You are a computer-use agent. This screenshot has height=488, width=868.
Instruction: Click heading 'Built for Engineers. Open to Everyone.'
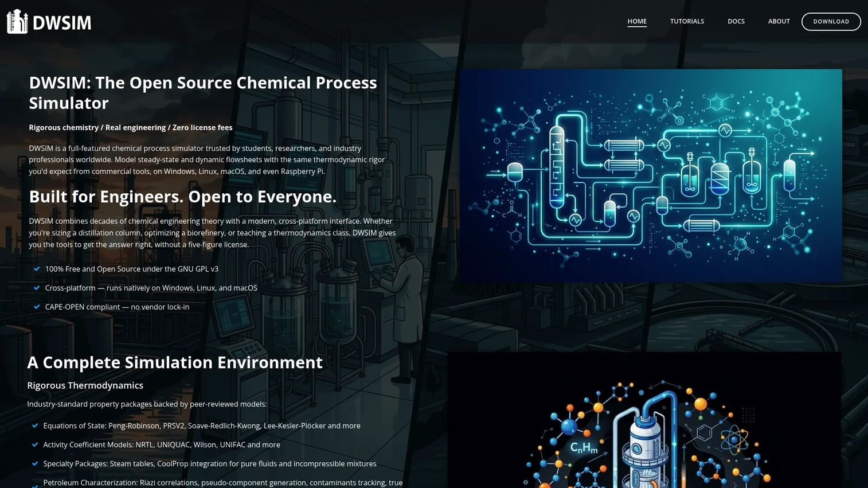183,197
